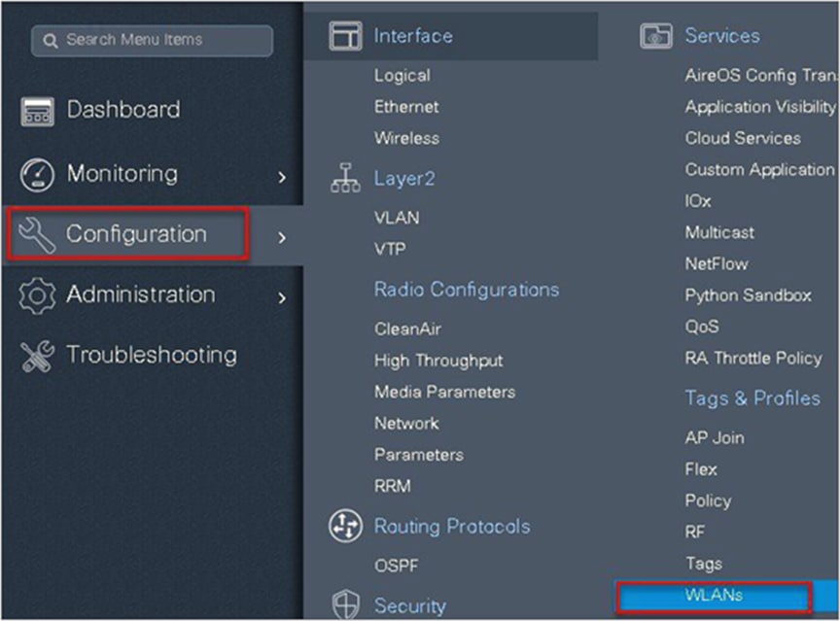Select the Services section heading

tap(722, 36)
